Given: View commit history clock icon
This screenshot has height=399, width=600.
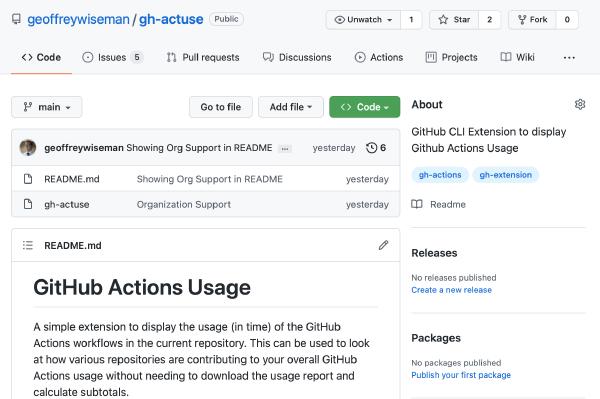Looking at the screenshot, I should 371,148.
